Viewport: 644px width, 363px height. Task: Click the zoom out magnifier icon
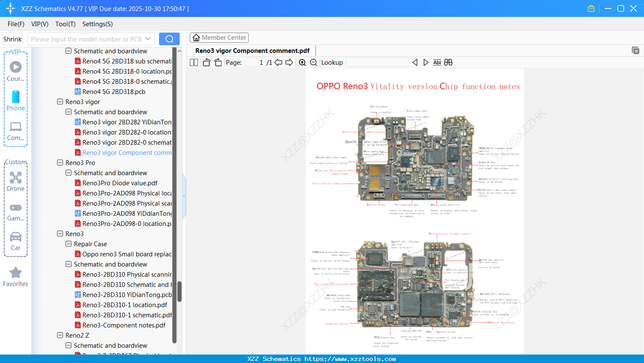(313, 63)
